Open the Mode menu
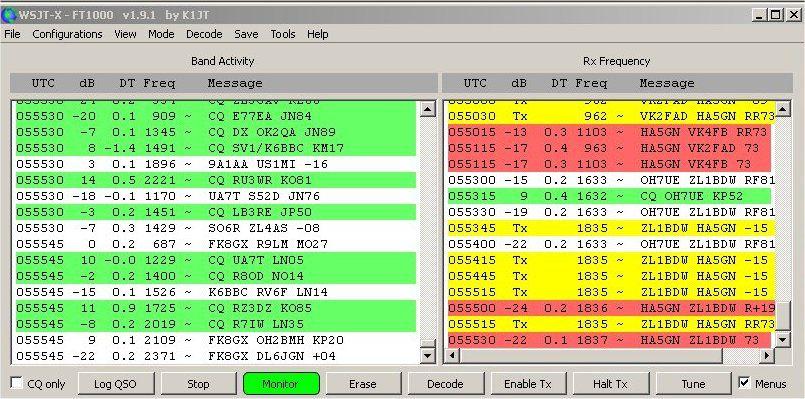Viewport: 805px width, 399px height. [161, 34]
